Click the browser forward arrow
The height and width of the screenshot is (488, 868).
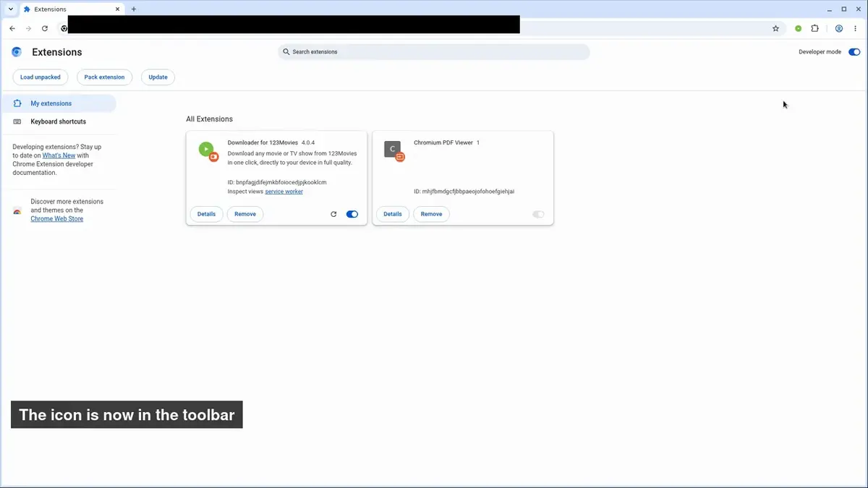tap(28, 28)
